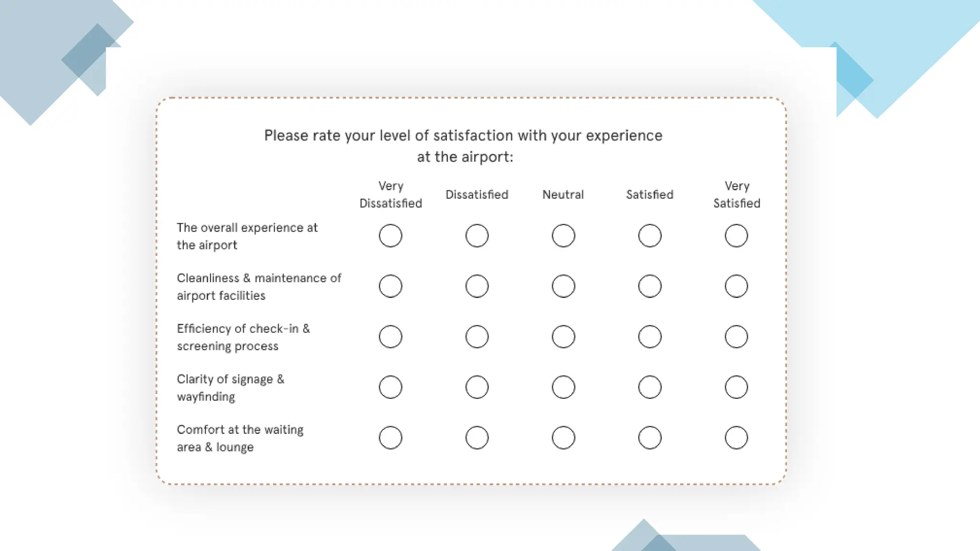Rate overall airport experience as Very Satisfied
This screenshot has height=551, width=980.
pyautogui.click(x=736, y=236)
